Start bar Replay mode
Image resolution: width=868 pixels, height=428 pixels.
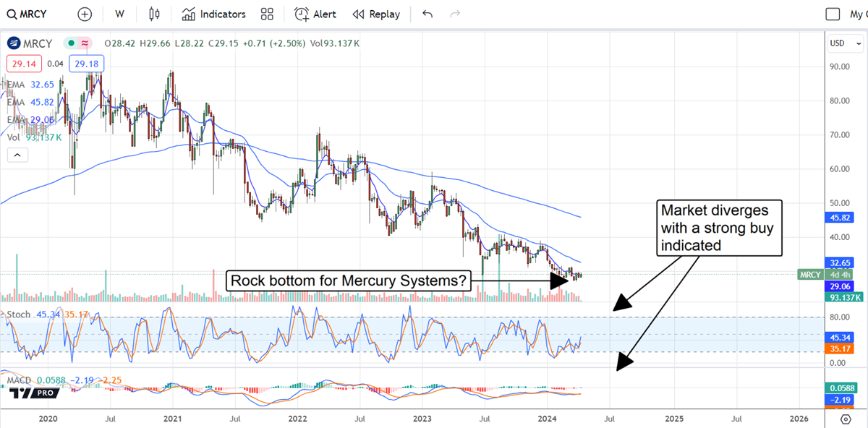376,14
